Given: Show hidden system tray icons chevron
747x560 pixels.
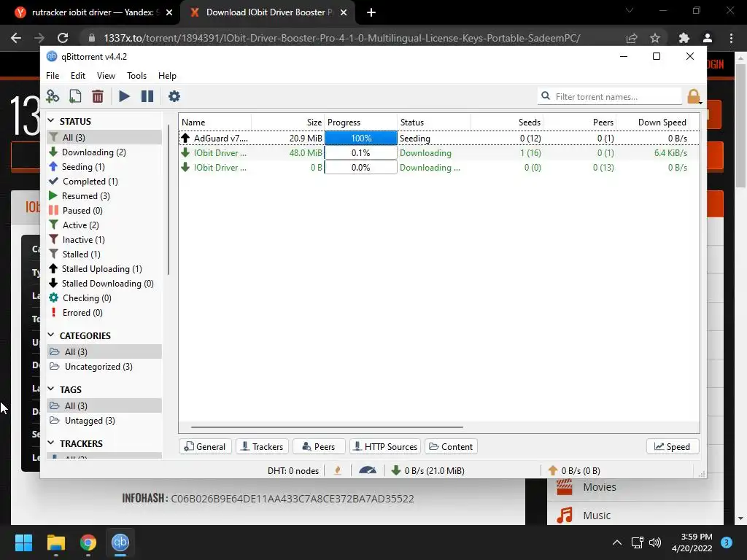Looking at the screenshot, I should click(617, 542).
